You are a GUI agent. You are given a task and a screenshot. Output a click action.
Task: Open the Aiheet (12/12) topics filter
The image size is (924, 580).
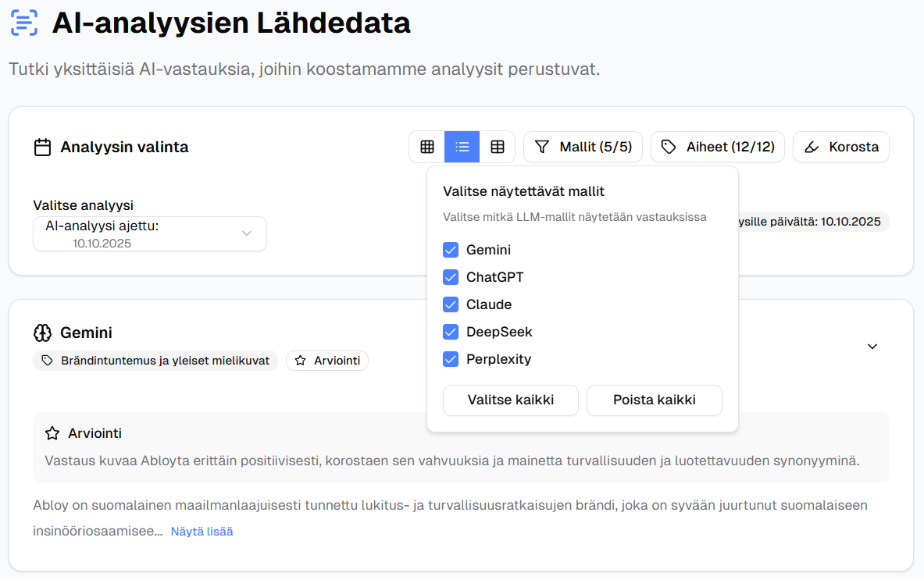[x=718, y=147]
